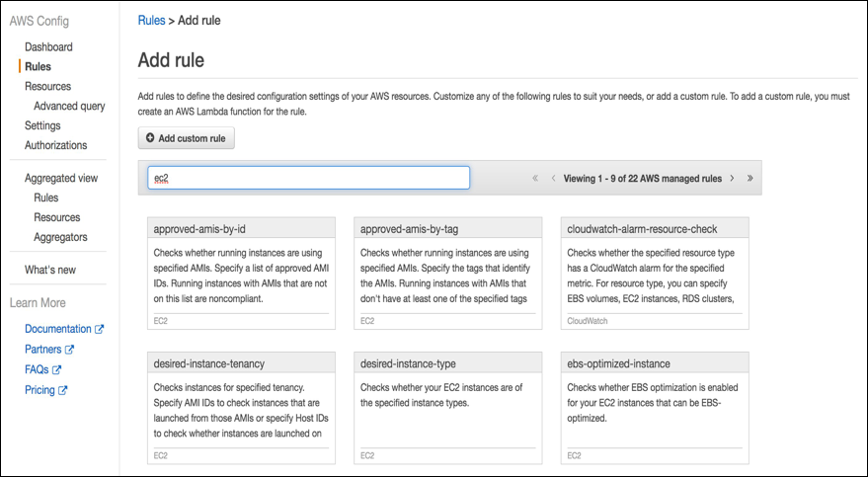Select Rules under Dashboard in the sidebar
Viewport: 868px width, 477px height.
[x=38, y=66]
